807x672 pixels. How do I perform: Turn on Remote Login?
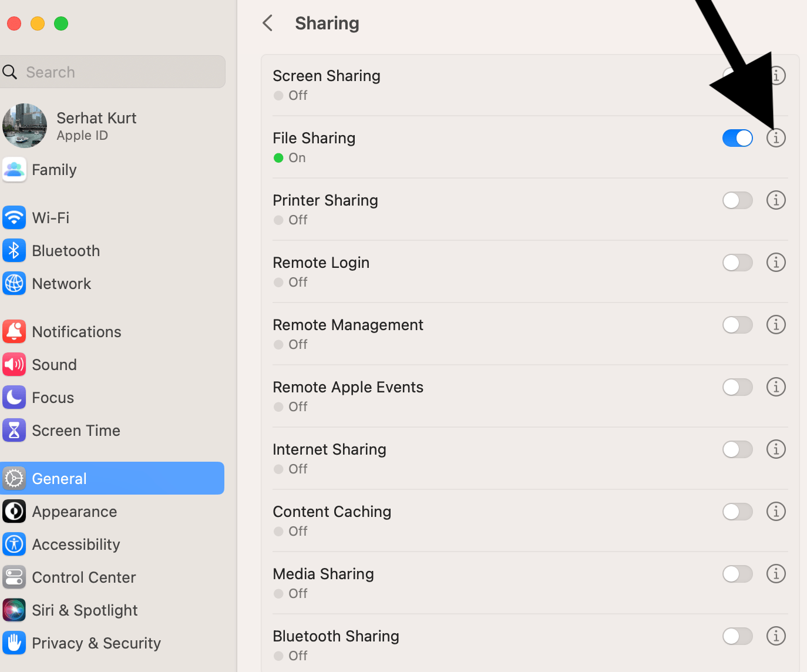click(x=738, y=263)
